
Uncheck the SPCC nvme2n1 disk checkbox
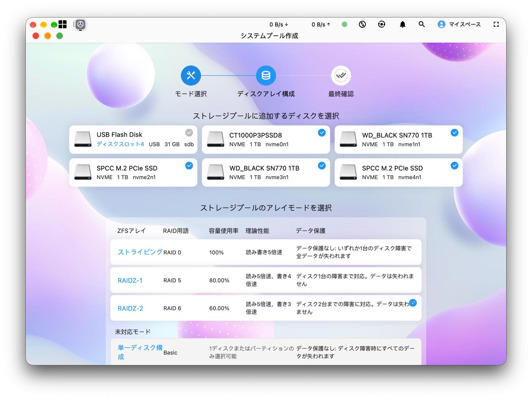click(189, 166)
